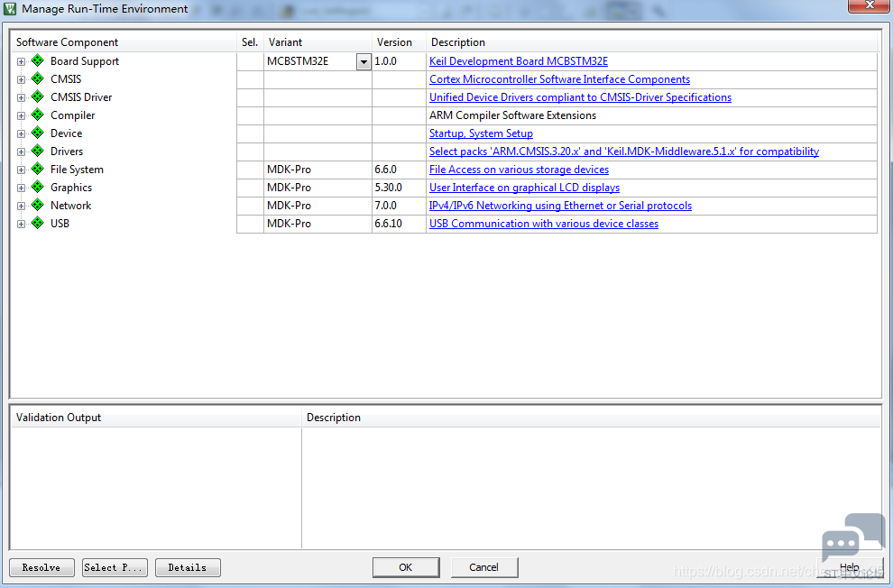Viewport: 893px width, 588px height.
Task: Click the Validation Output panel header
Action: click(x=155, y=418)
